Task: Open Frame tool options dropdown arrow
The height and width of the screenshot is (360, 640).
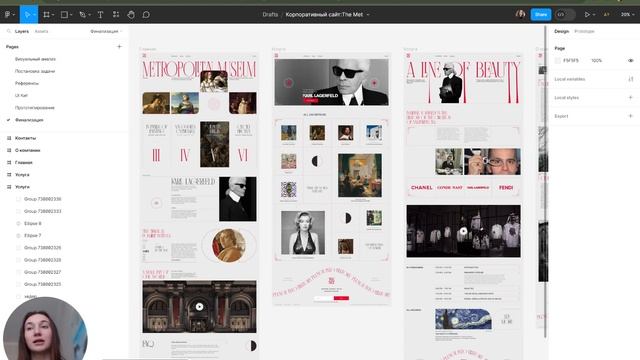Action: pyautogui.click(x=53, y=15)
